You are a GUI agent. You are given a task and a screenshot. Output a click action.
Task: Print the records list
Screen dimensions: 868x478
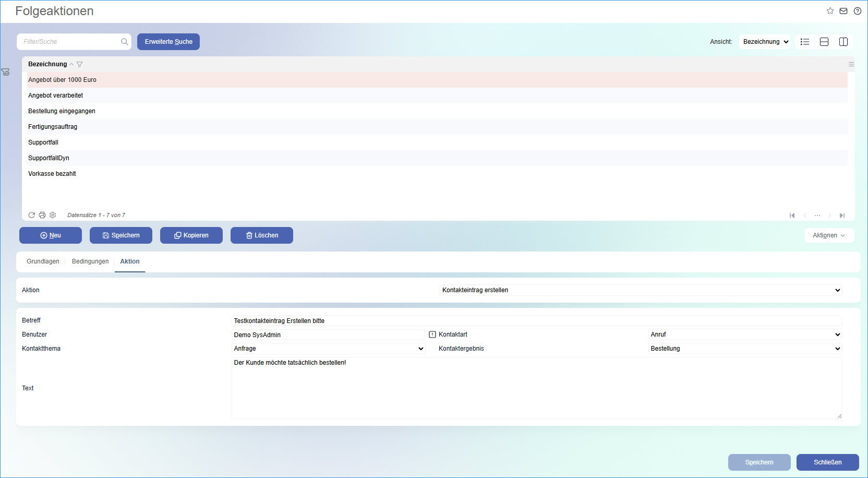(42, 215)
